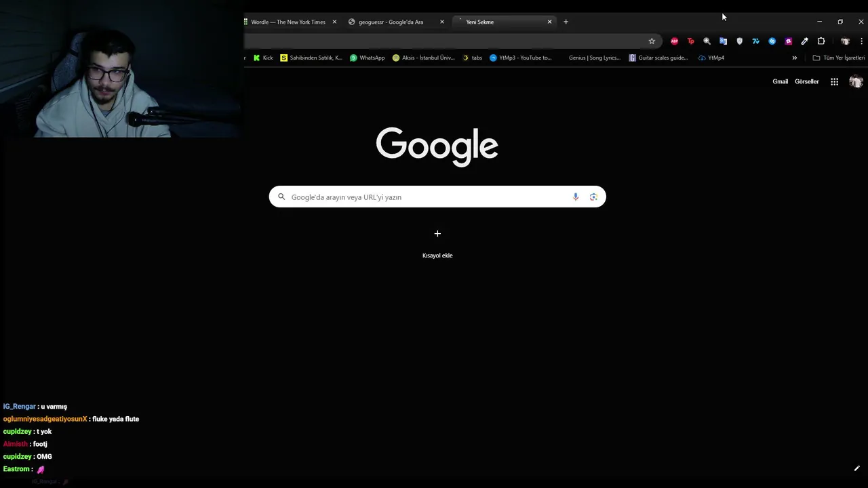Open the Aksis - İstanbul Üniv bookmark

[423, 58]
